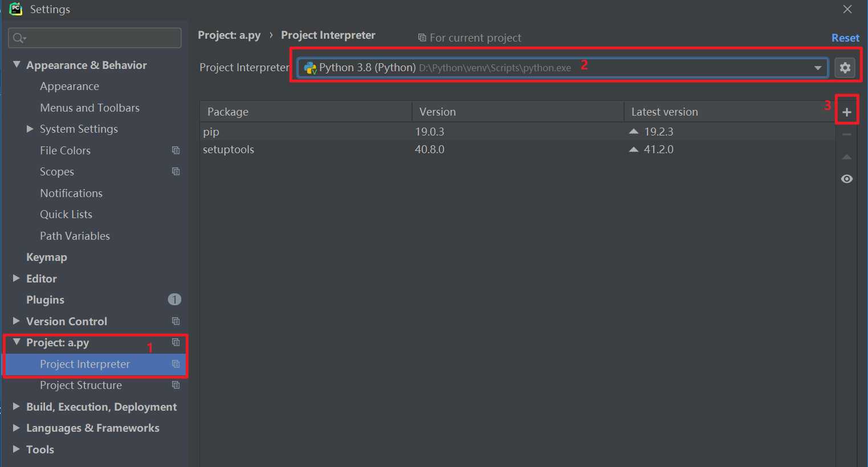Open Path Variables settings
The height and width of the screenshot is (467, 868).
(75, 236)
